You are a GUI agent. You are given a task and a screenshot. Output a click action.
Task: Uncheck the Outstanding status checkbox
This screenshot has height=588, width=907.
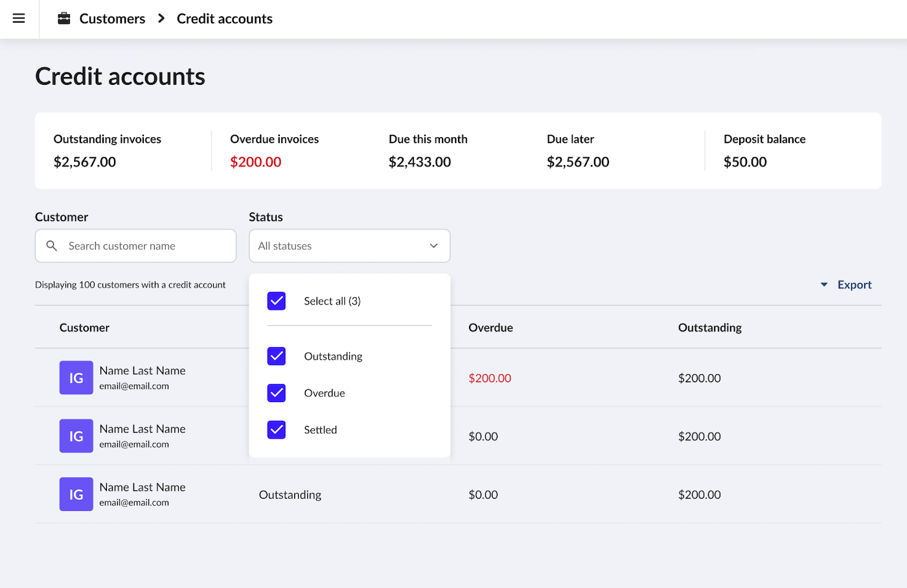277,356
